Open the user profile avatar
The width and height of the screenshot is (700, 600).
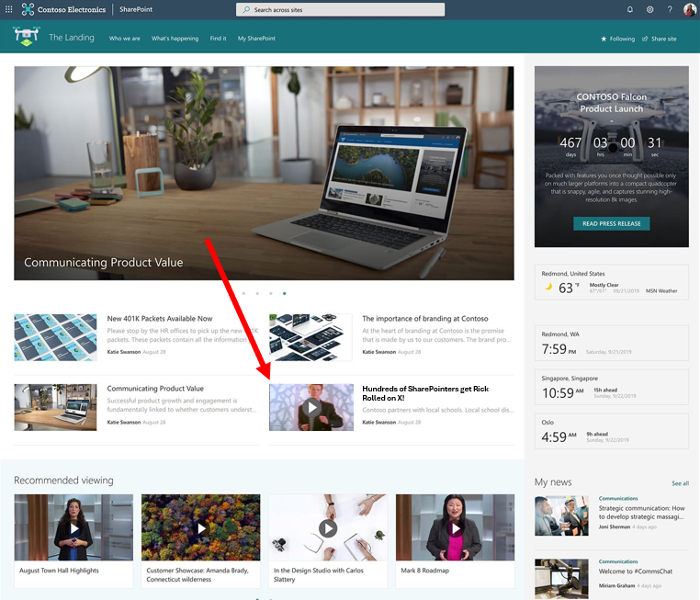pos(690,9)
